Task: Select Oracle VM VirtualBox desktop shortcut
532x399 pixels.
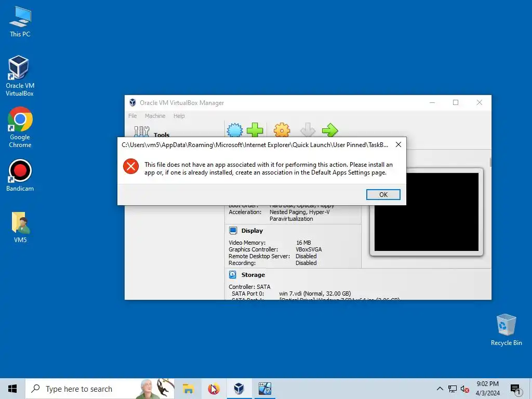Action: pos(20,76)
